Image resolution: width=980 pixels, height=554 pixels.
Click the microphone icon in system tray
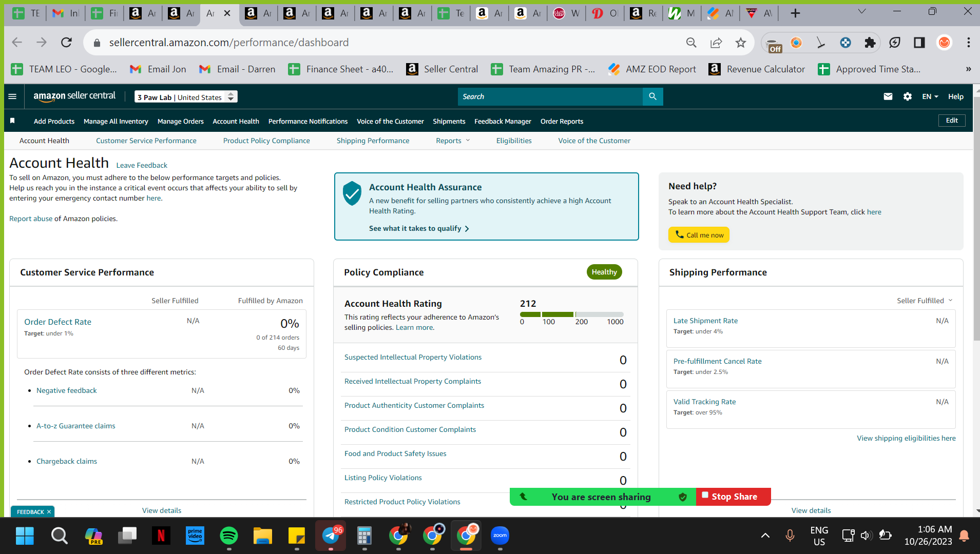(x=790, y=536)
